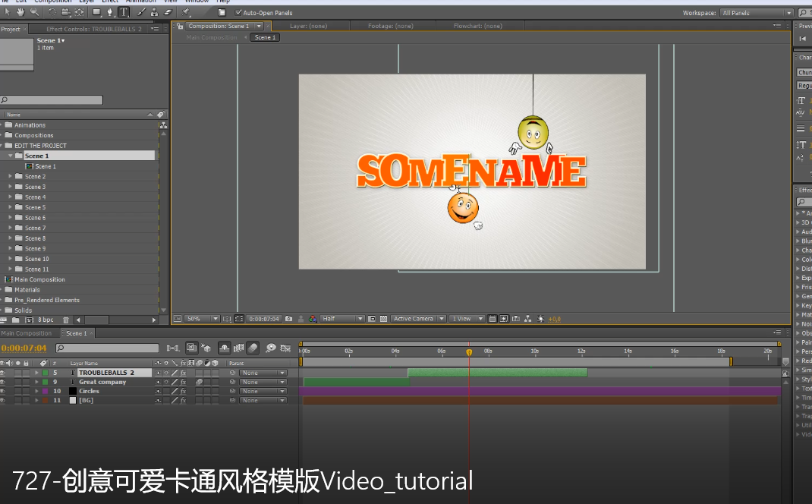Collapse the Scene 1 folder

10,156
